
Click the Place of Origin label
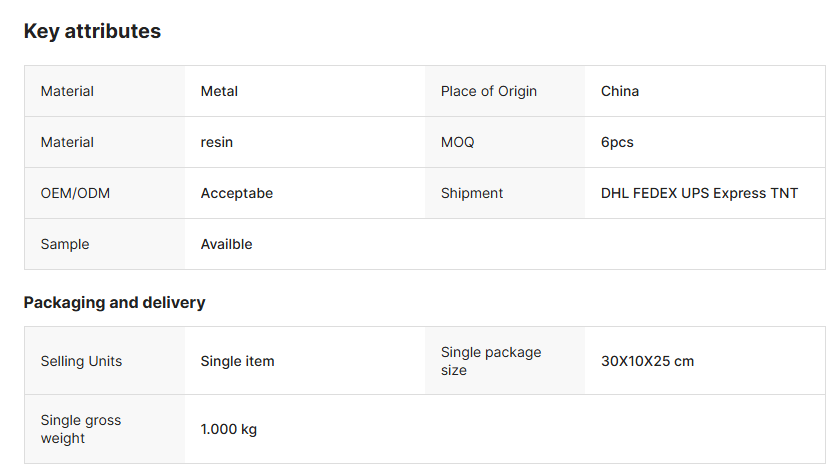488,91
